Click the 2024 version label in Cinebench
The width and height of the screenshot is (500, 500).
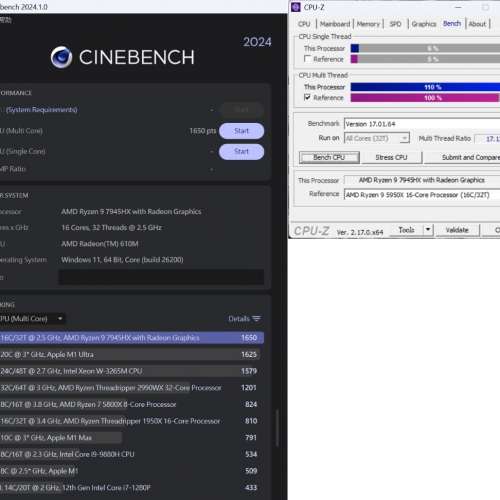point(257,42)
